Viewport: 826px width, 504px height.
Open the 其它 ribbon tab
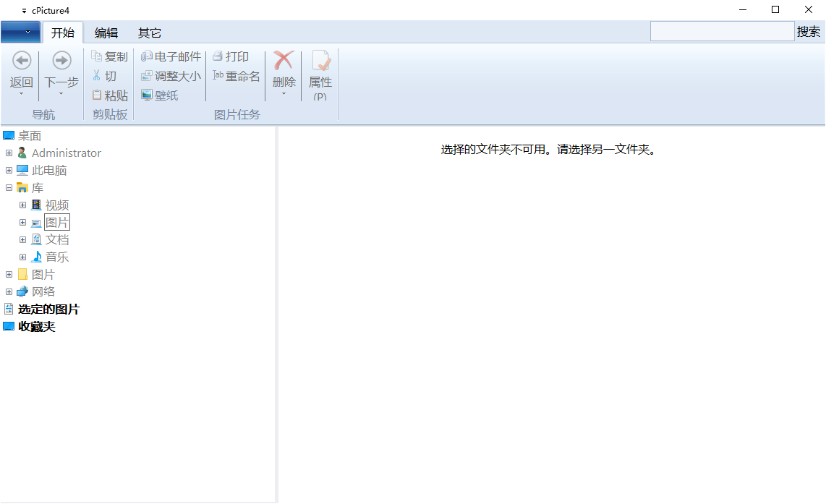coord(149,32)
